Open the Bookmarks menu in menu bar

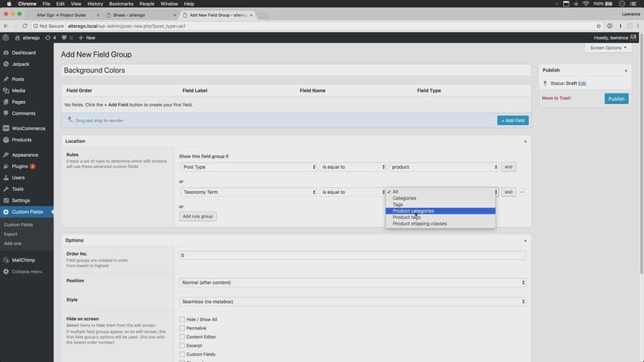[121, 4]
